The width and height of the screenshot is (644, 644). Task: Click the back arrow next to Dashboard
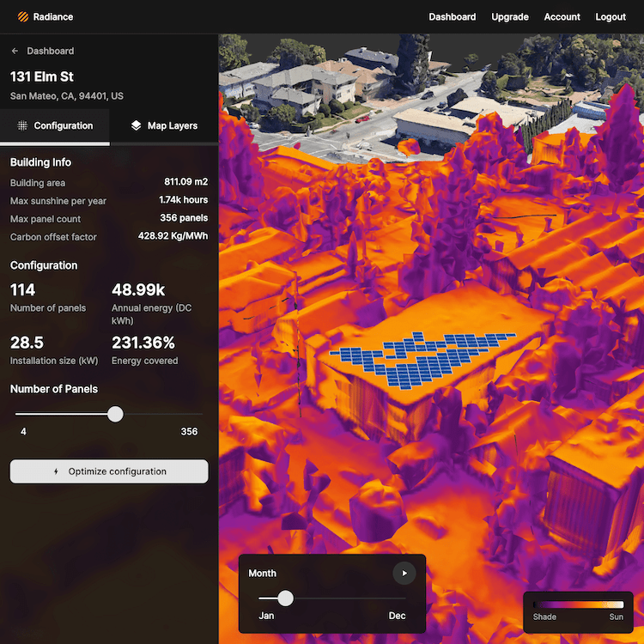(x=15, y=51)
